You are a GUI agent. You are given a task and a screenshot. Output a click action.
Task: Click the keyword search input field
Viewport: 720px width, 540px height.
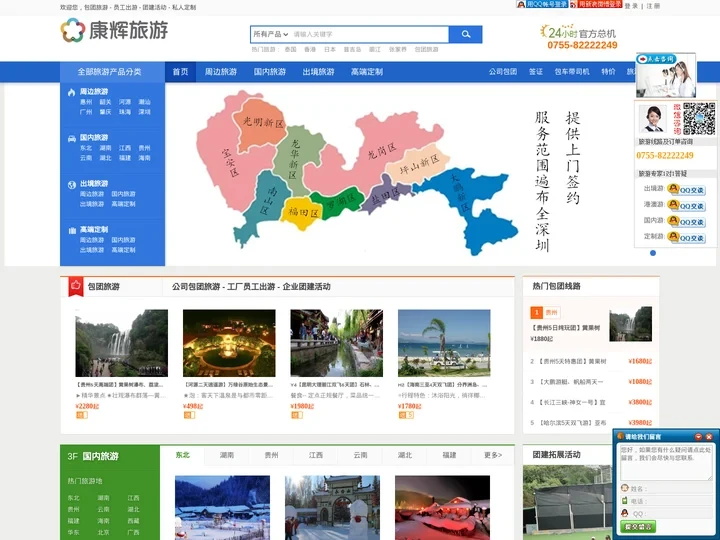pyautogui.click(x=370, y=34)
